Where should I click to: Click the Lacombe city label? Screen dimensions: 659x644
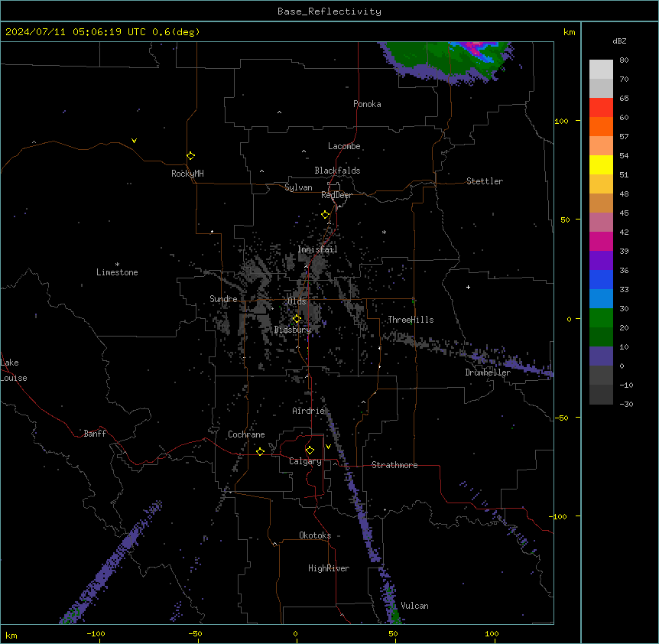point(344,146)
